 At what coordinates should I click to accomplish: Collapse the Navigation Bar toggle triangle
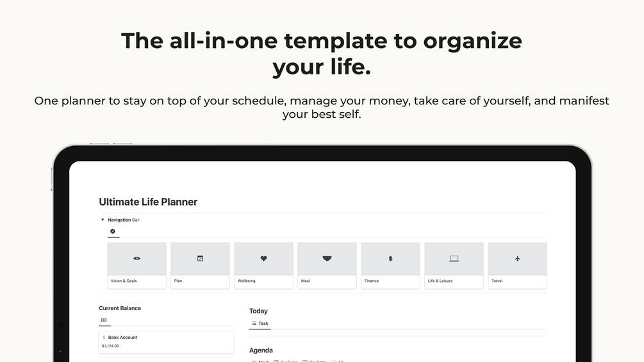103,220
